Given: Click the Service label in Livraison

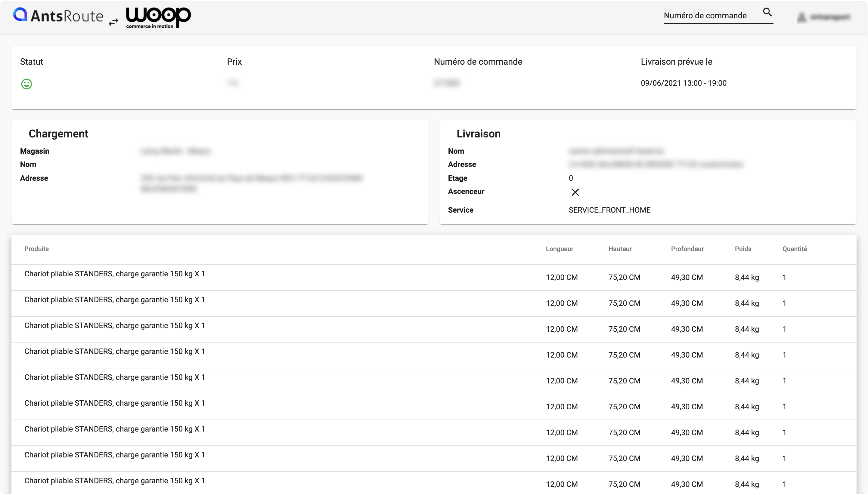Looking at the screenshot, I should point(460,210).
